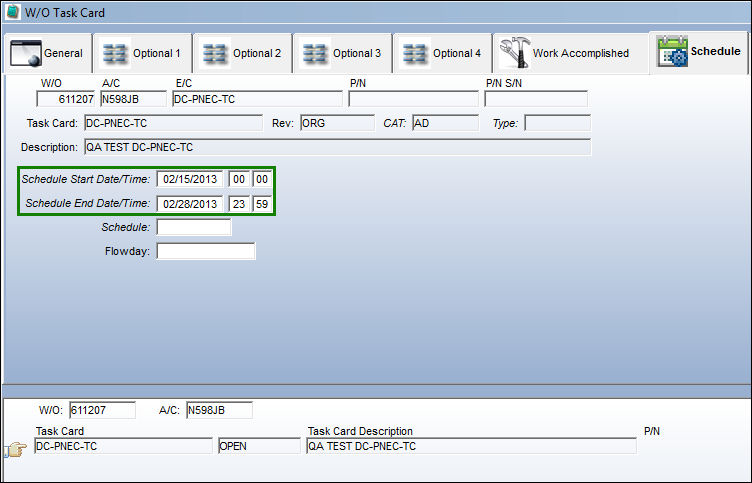Click the Schedule Start minute field
The image size is (752, 483).
pyautogui.click(x=262, y=179)
